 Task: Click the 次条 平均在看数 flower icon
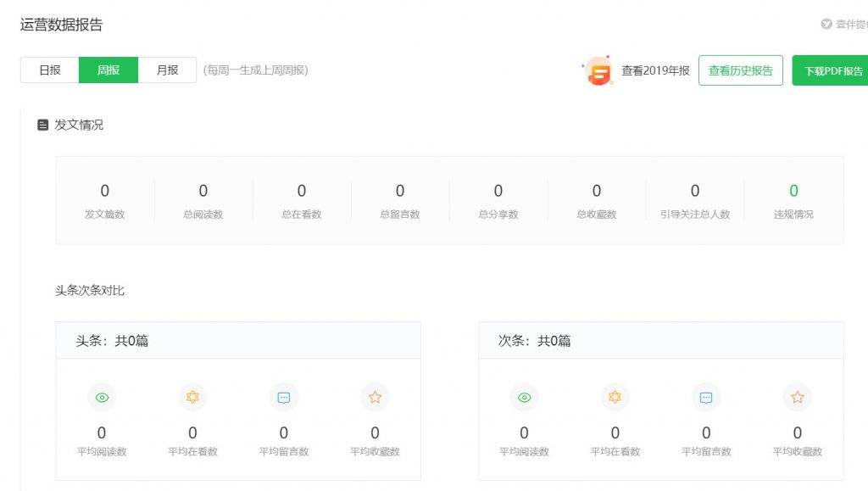tap(615, 397)
